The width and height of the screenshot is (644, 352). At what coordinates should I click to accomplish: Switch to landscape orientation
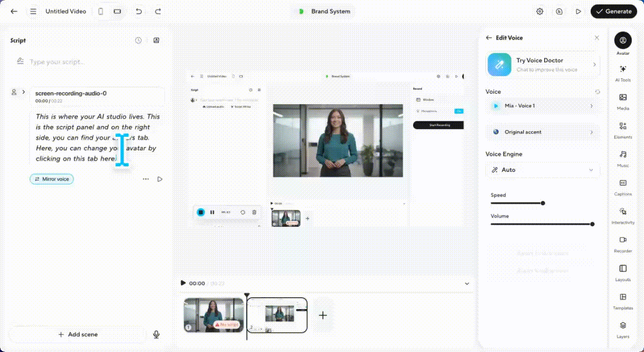[117, 11]
